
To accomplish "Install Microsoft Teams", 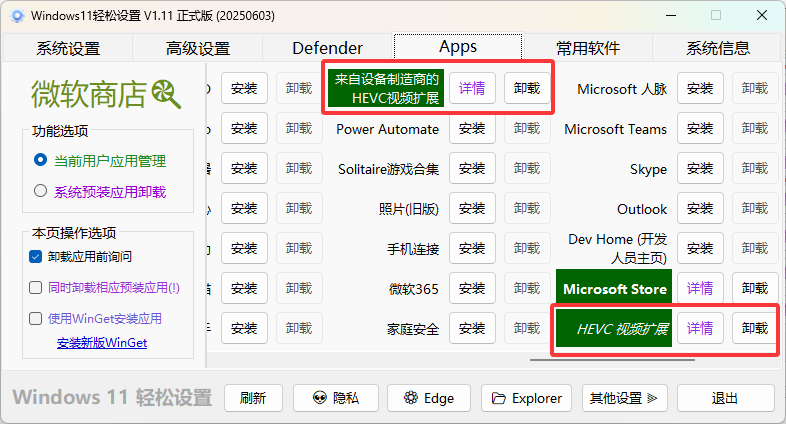I will point(700,128).
